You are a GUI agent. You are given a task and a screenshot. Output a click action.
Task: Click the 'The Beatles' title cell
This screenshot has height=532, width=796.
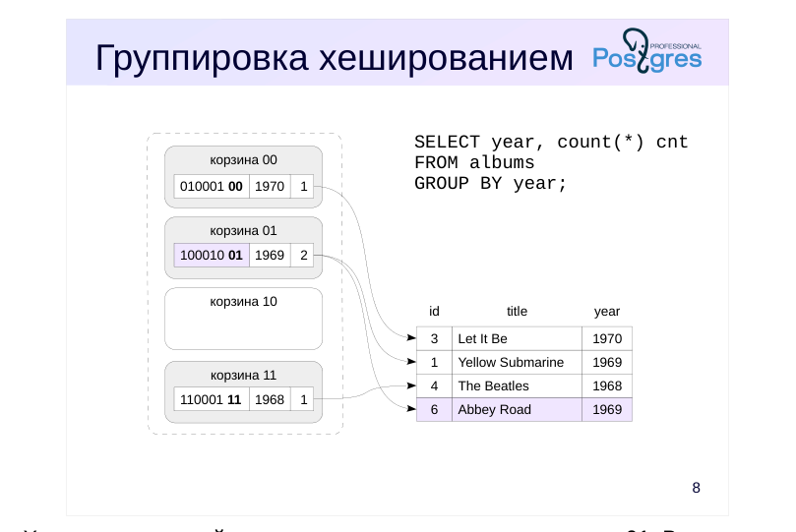(517, 385)
